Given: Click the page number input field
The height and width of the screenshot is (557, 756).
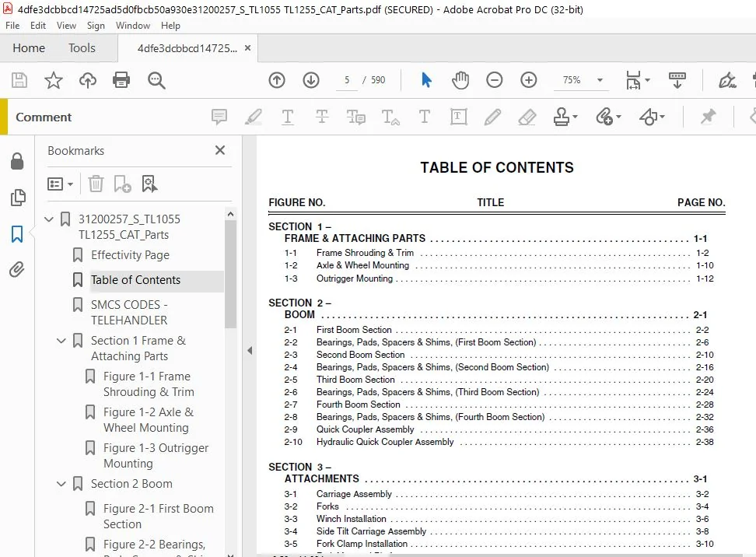Looking at the screenshot, I should point(347,80).
